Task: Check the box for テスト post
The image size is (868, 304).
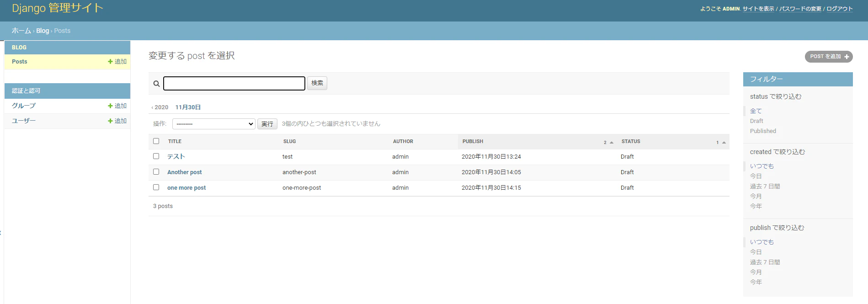Action: (x=156, y=156)
